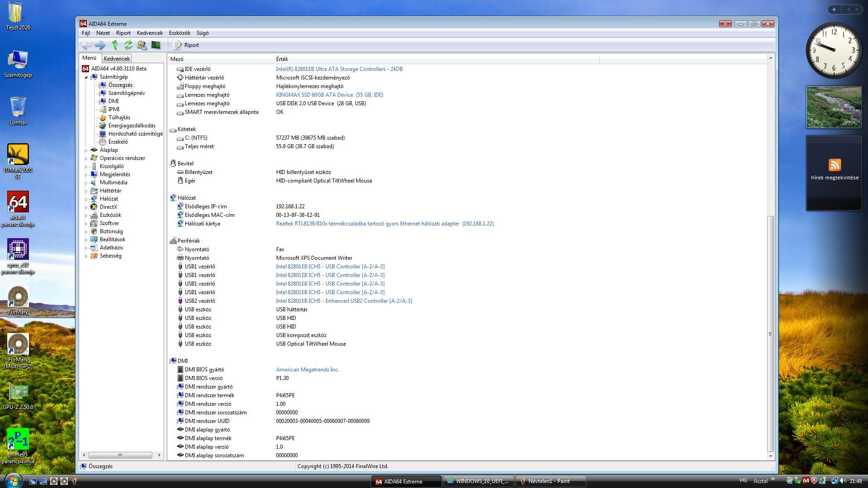The width and height of the screenshot is (868, 488).
Task: Expand the Hálózat tree node
Action: pyautogui.click(x=86, y=199)
